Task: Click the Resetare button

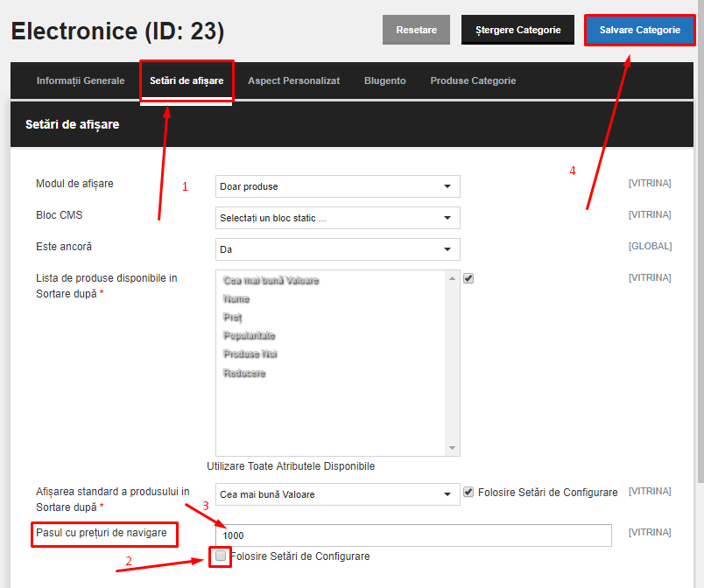Action: [x=416, y=30]
